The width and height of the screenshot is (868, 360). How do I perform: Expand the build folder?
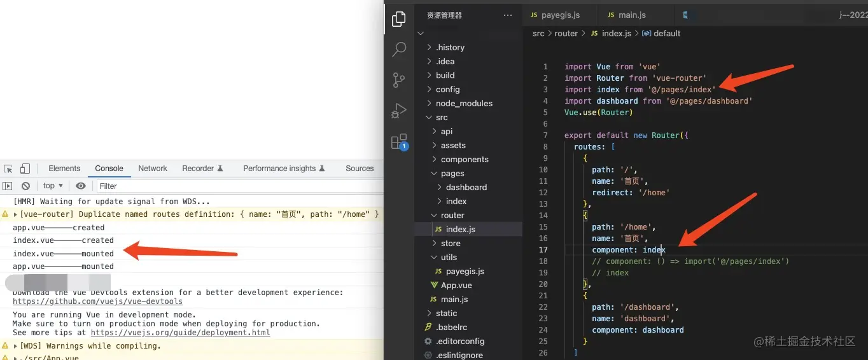coord(430,75)
